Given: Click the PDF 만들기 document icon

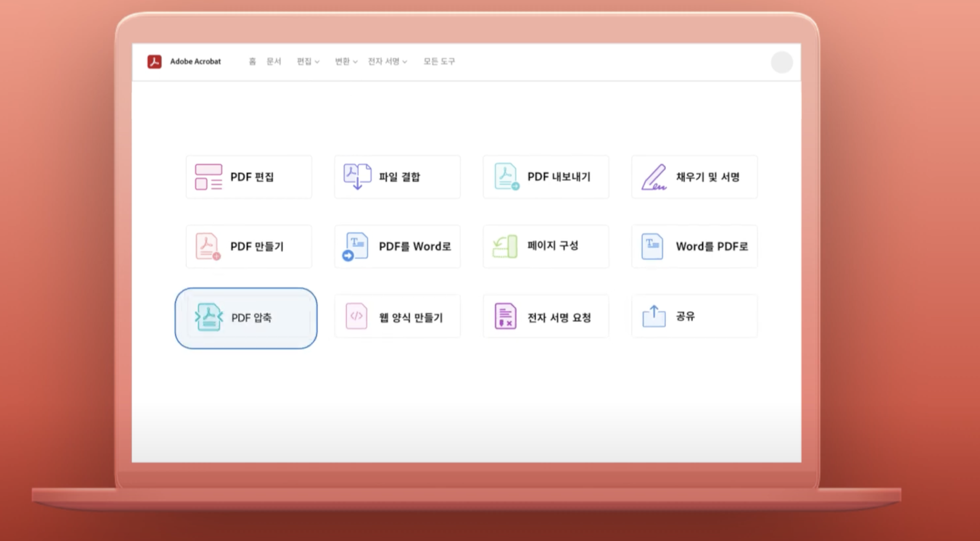Looking at the screenshot, I should (207, 246).
